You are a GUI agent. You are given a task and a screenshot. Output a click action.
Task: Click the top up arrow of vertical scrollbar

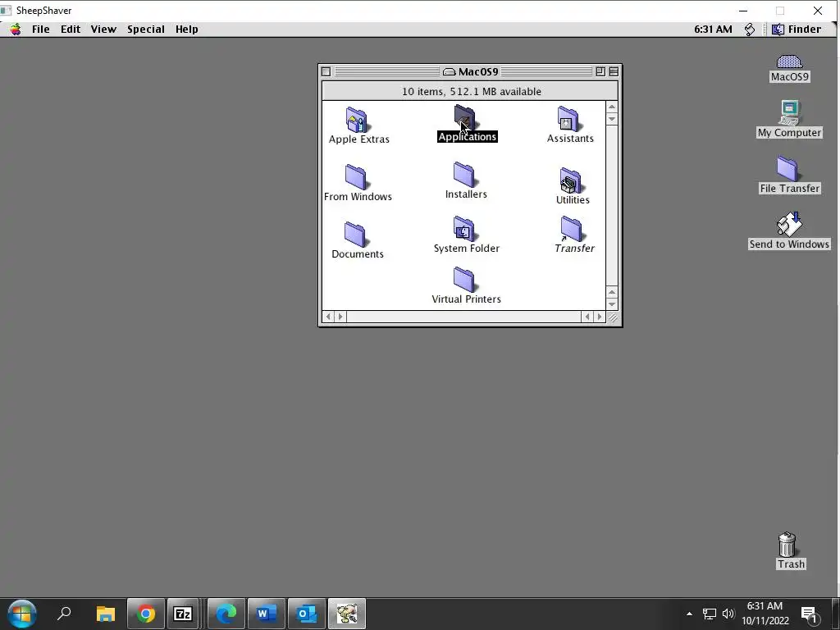612,107
